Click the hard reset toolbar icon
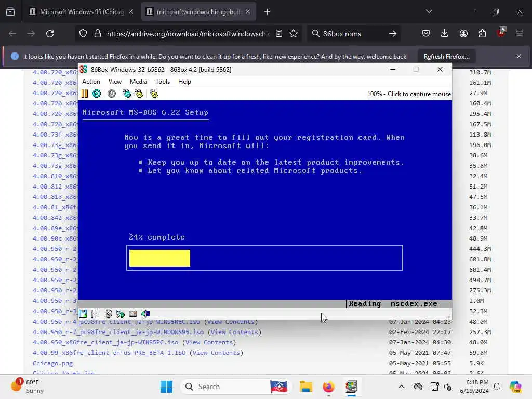This screenshot has height=399, width=532. pyautogui.click(x=97, y=94)
